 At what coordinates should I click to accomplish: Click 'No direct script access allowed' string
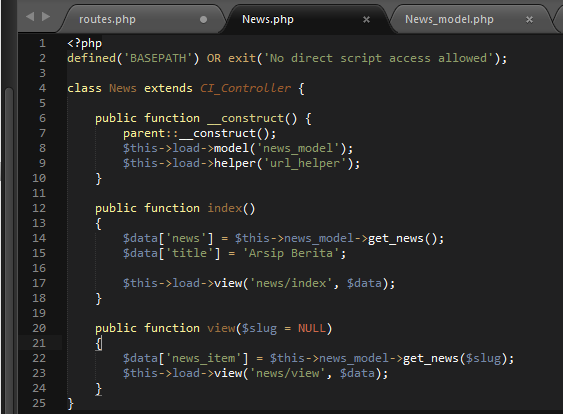(x=378, y=58)
